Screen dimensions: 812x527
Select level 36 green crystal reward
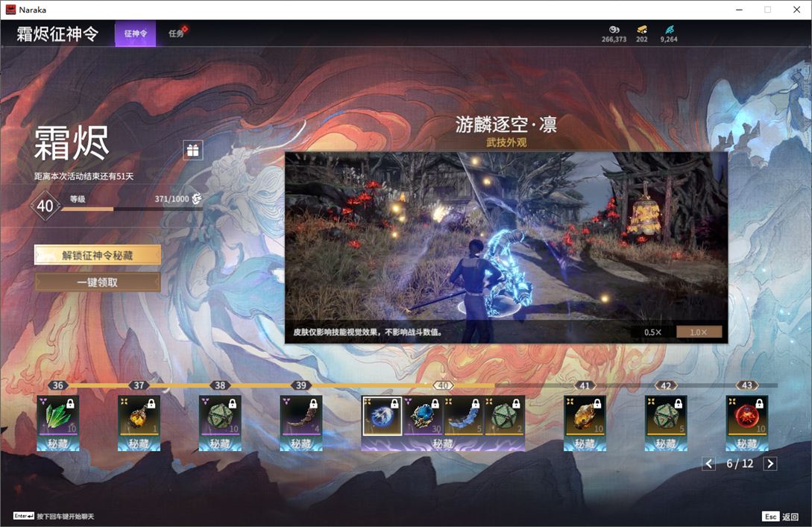point(58,416)
